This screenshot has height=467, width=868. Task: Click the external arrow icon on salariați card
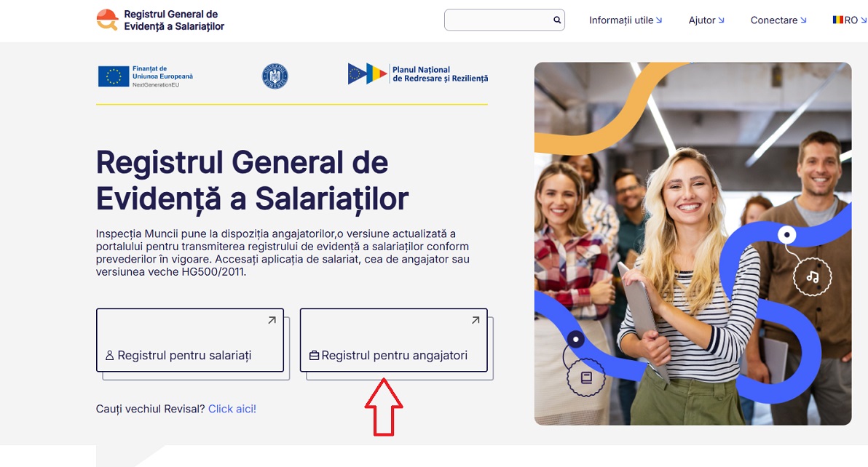click(x=272, y=320)
